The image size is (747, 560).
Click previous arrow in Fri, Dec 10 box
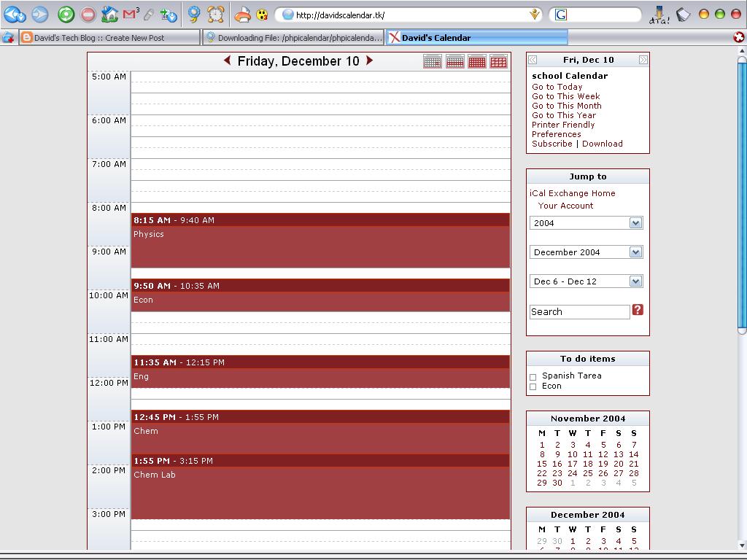533,60
